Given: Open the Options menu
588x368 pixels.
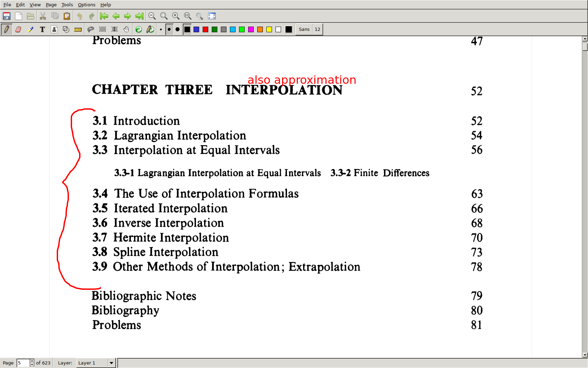Looking at the screenshot, I should pyautogui.click(x=86, y=5).
